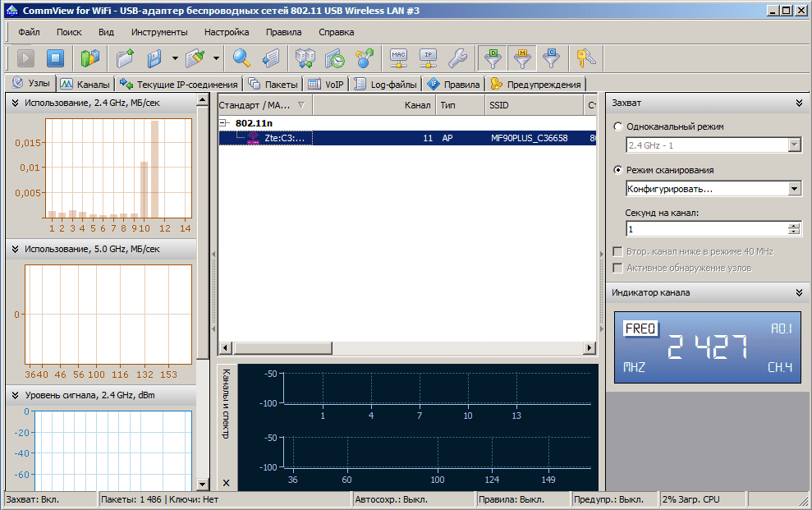Switch to the Предупреждения tab

click(536, 84)
